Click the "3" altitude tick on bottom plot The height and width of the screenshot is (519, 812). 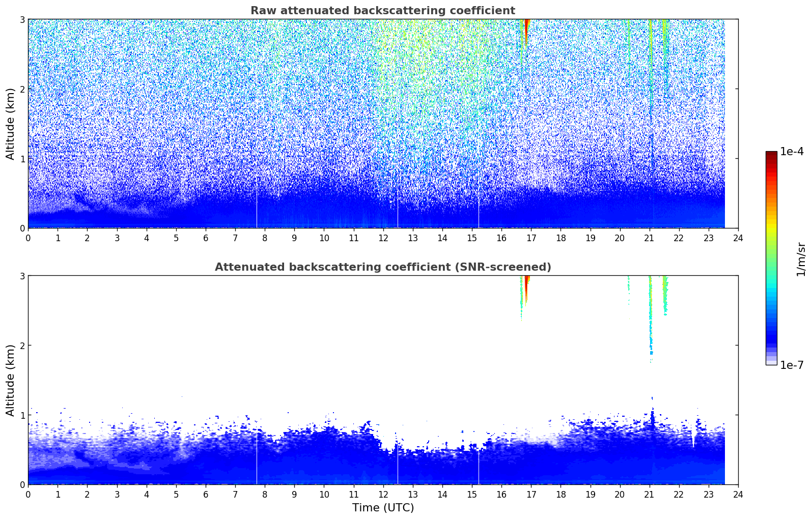tap(22, 276)
